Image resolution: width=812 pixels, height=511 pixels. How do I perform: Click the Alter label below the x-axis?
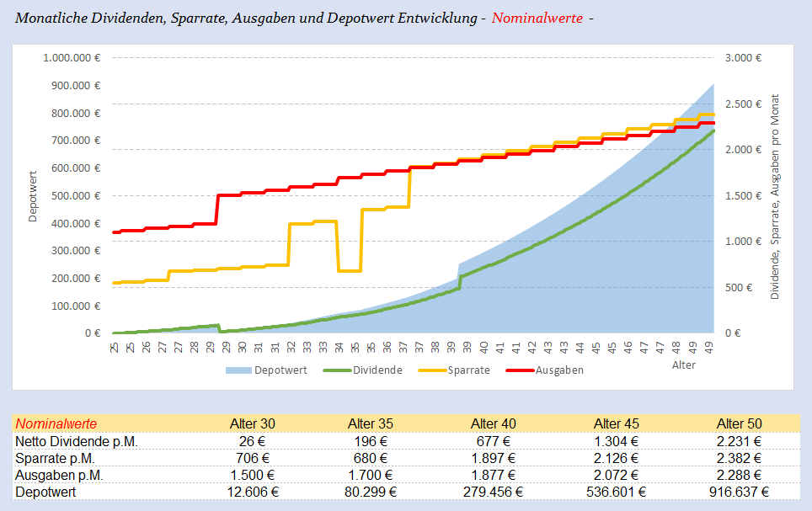tap(684, 365)
